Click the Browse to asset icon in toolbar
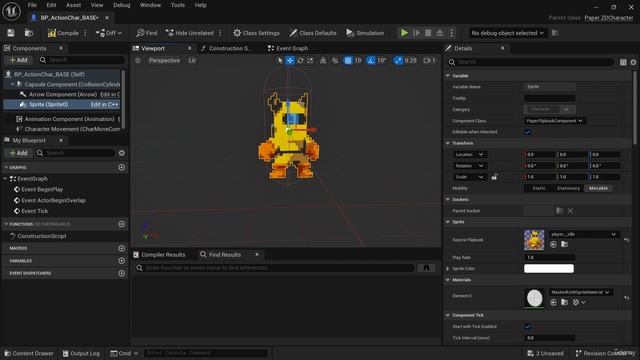This screenshot has width=640, height=360. click(29, 33)
